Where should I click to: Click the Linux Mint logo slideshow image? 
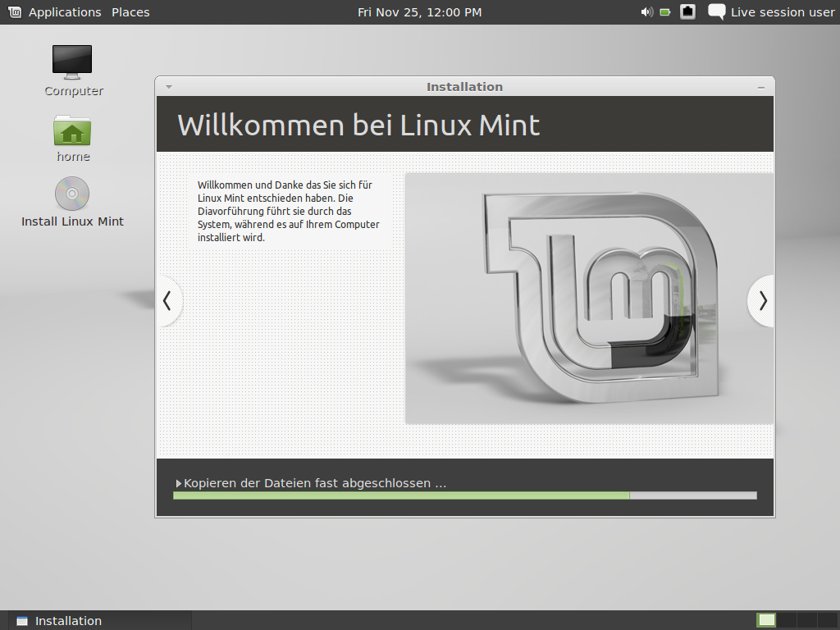pyautogui.click(x=589, y=299)
